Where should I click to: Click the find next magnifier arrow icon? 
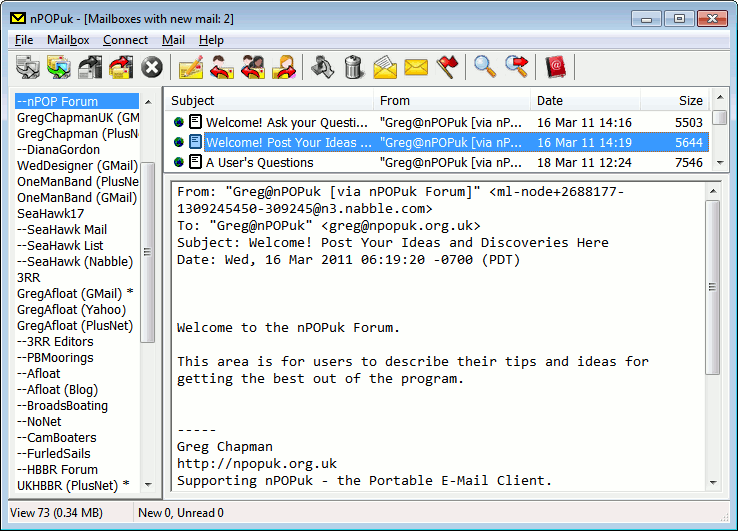point(516,67)
